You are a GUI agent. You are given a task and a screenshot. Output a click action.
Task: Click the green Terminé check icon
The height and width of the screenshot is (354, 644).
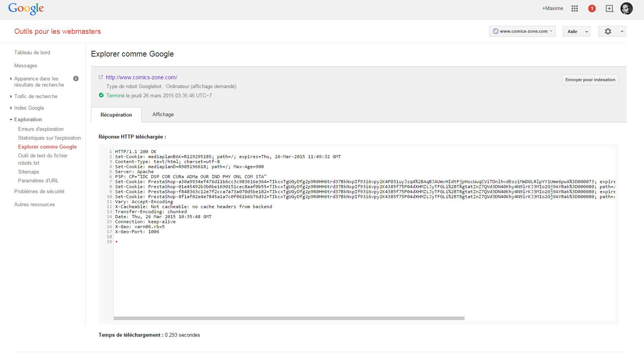(101, 95)
